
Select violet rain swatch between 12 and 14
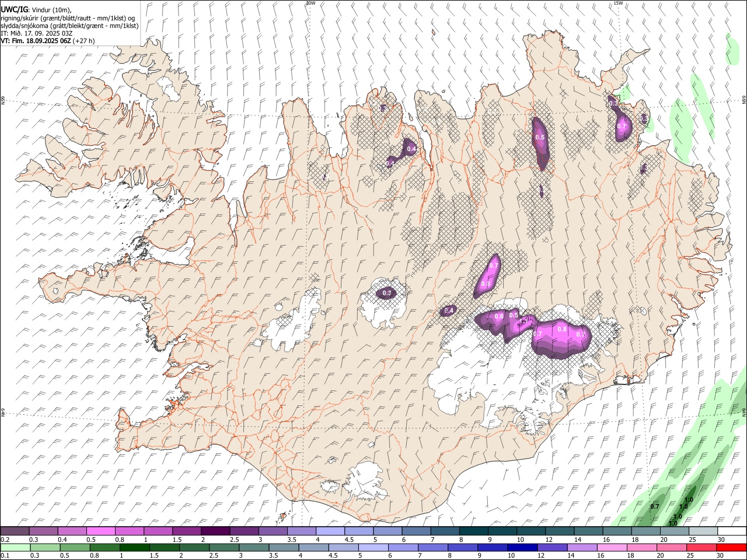point(551,547)
